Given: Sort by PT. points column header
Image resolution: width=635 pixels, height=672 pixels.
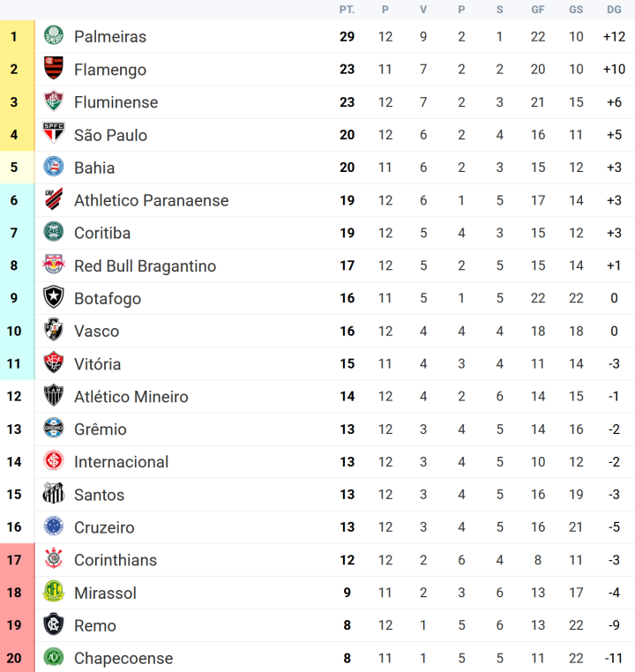Looking at the screenshot, I should coord(347,10).
